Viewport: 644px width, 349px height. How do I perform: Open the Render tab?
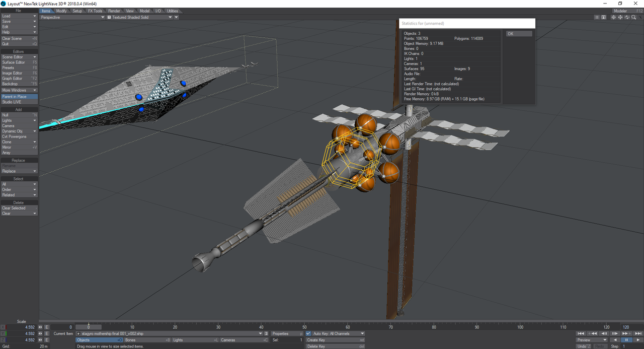(114, 11)
